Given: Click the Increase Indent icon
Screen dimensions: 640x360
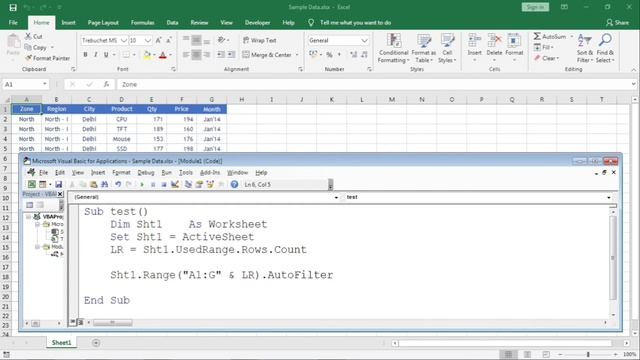Looking at the screenshot, I should coord(231,55).
